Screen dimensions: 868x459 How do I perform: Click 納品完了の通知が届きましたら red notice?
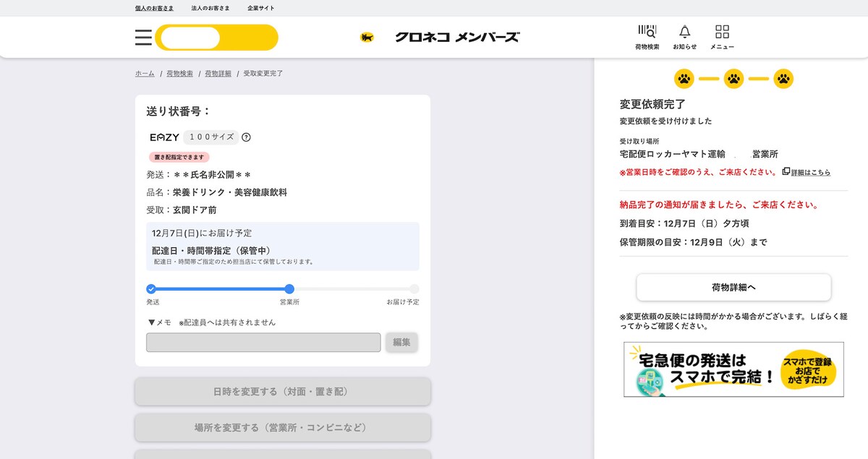pos(719,205)
